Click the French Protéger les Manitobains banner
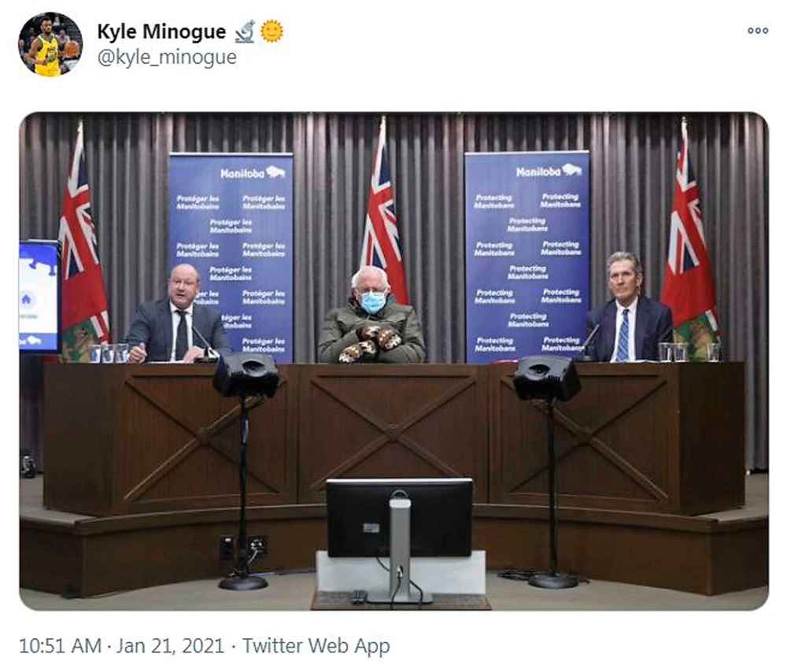 tap(231, 257)
